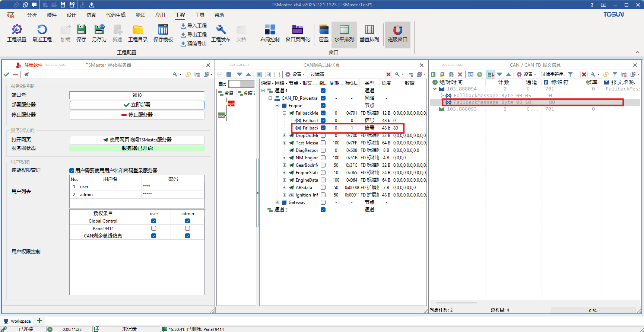This screenshot has width=644, height=332.
Task: Uncheck the 使能权限管理 login requirement checkbox
Action: 72,170
